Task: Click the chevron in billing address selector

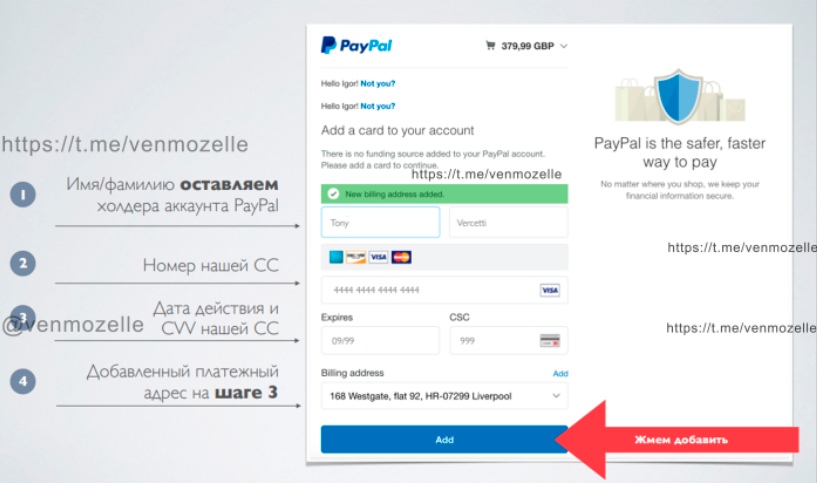Action: pyautogui.click(x=556, y=396)
